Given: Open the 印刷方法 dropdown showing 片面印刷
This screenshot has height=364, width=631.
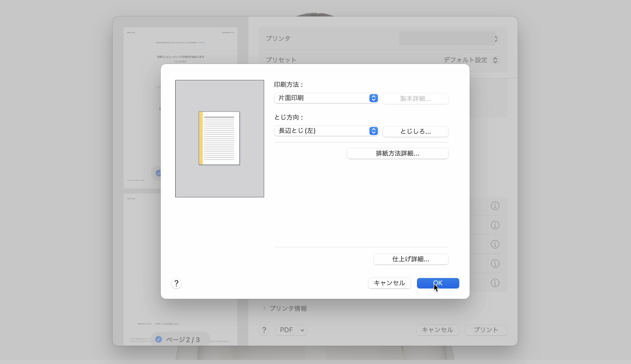Looking at the screenshot, I should (x=326, y=98).
